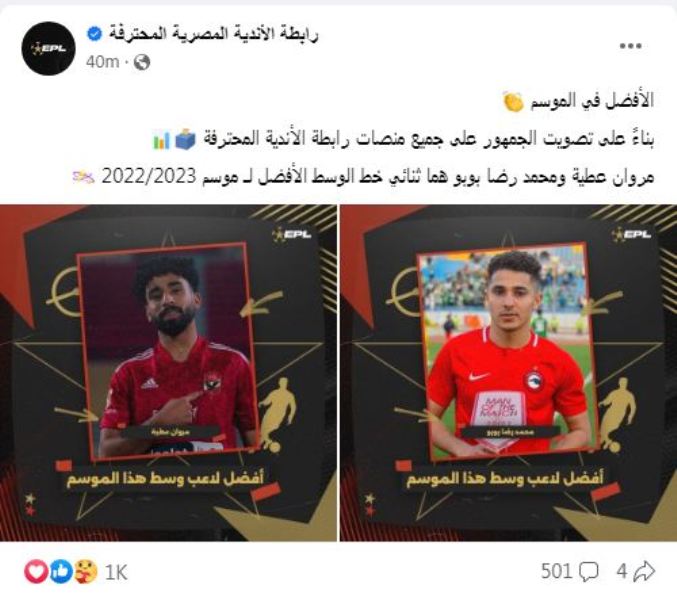Click the EPL logo on right image

[x=631, y=234]
